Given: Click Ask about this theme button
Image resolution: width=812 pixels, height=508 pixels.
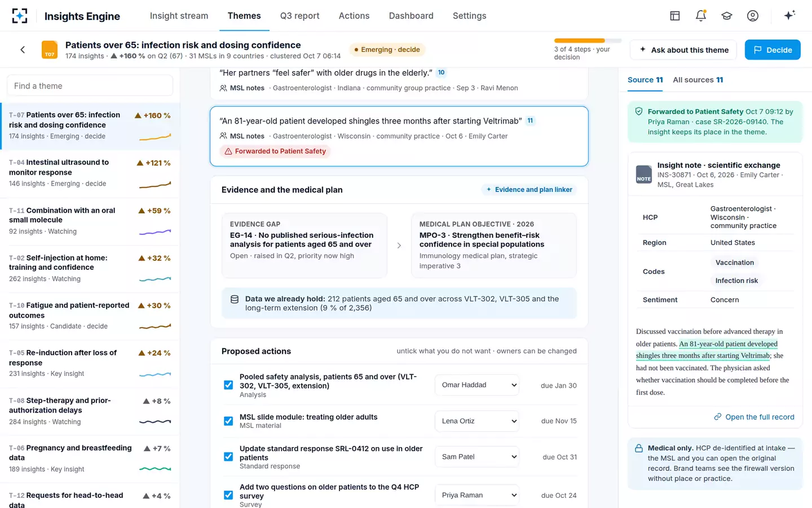Looking at the screenshot, I should (683, 50).
